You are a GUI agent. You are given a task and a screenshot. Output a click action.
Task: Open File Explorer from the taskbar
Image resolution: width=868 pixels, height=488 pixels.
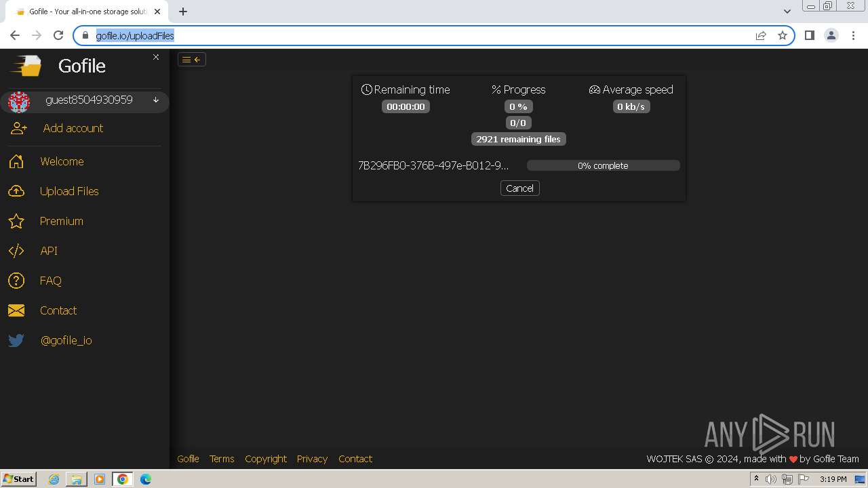tap(77, 479)
